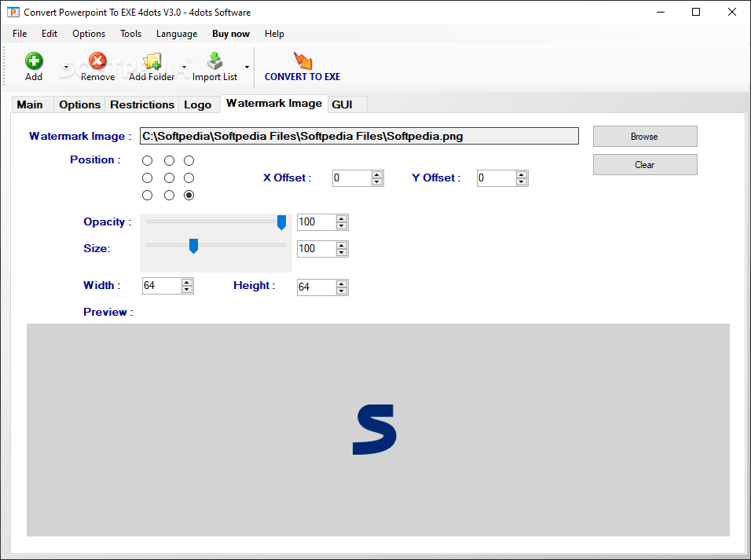Decrease Y Offset with down arrow

[x=522, y=181]
